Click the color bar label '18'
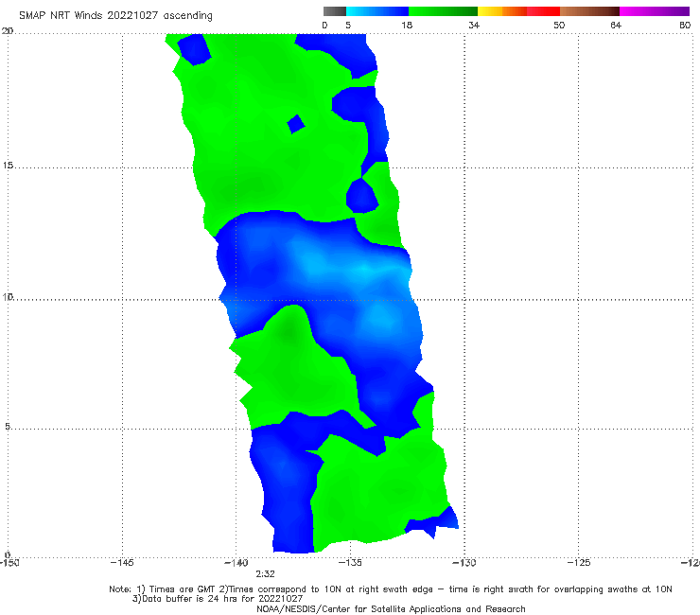This screenshot has height=615, width=700. pyautogui.click(x=407, y=25)
